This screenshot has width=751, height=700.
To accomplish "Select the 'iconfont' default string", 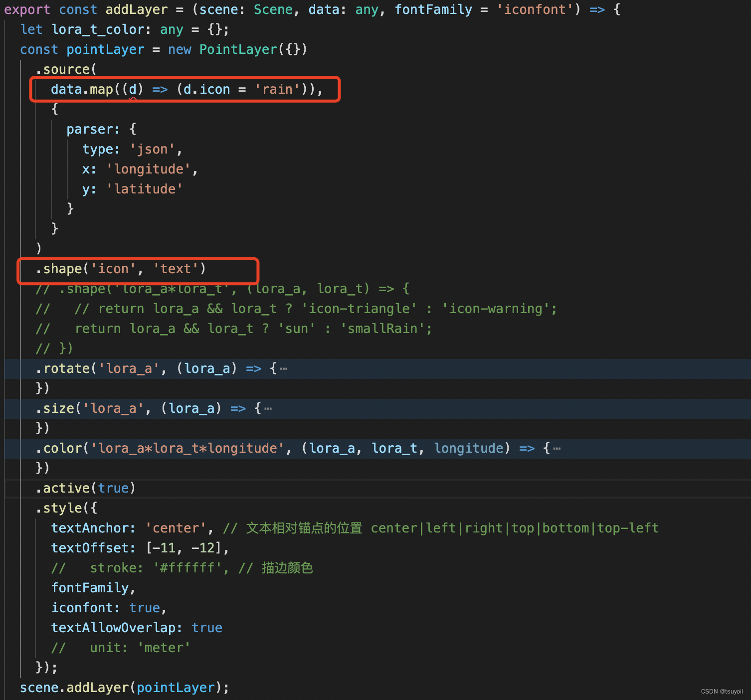I will click(535, 10).
